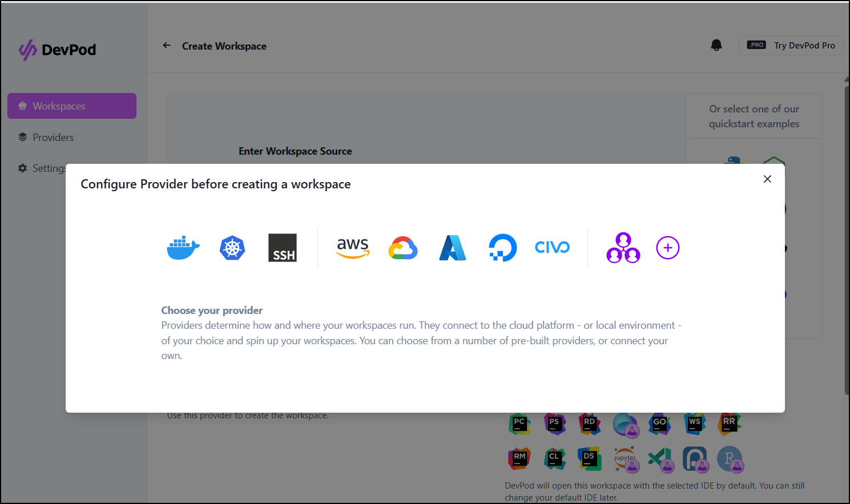Select the WebStorm (WS) IDE icon
The height and width of the screenshot is (504, 850).
coord(695,424)
